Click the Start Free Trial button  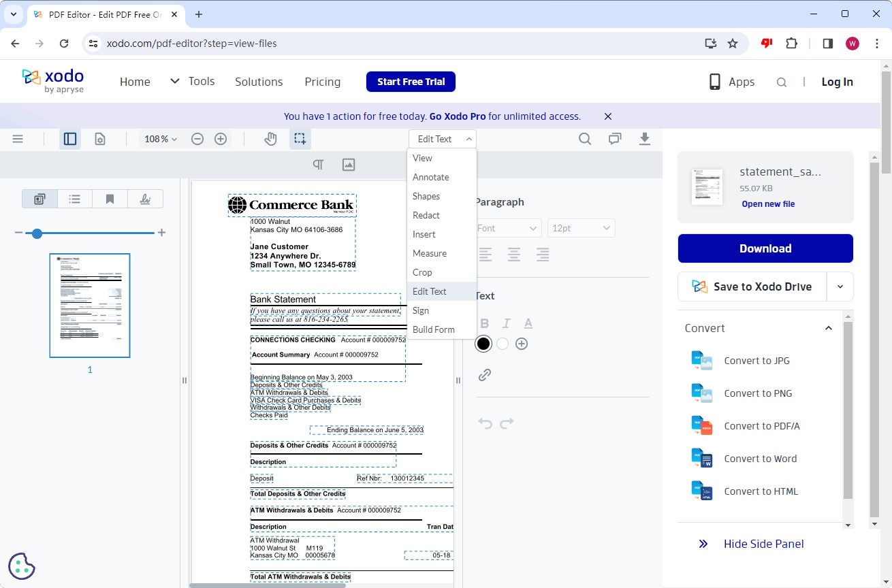(x=411, y=82)
